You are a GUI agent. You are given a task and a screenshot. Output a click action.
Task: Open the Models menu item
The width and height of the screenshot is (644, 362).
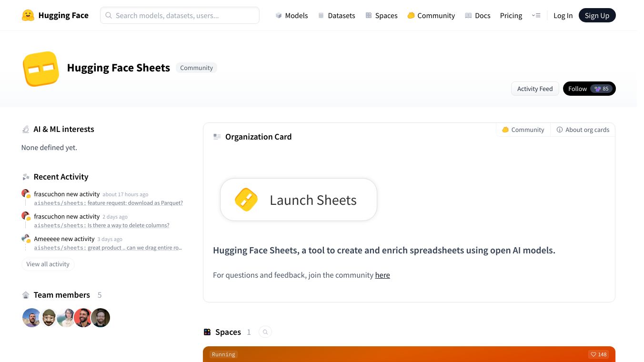[x=292, y=15]
